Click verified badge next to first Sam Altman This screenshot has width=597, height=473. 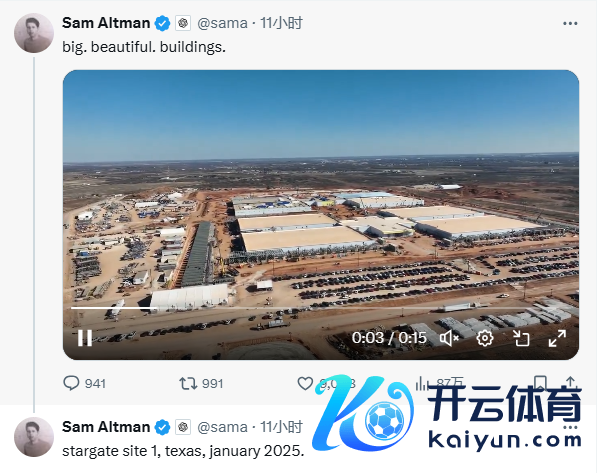(x=162, y=24)
